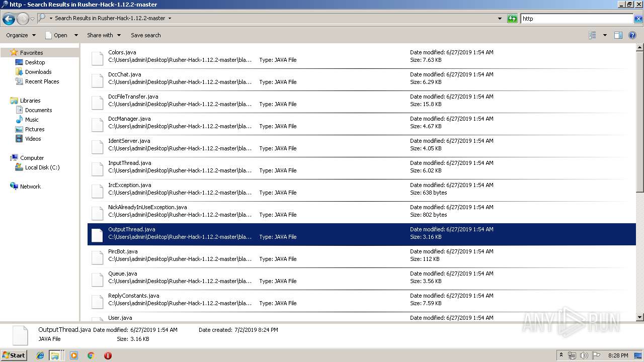
Task: Select the Queue.java file icon
Action: pos(97,280)
